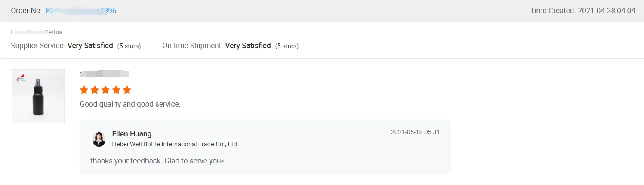Viewport: 644px width, 185px height.
Task: Click the blurred buyer name and country
Action: [x=37, y=32]
